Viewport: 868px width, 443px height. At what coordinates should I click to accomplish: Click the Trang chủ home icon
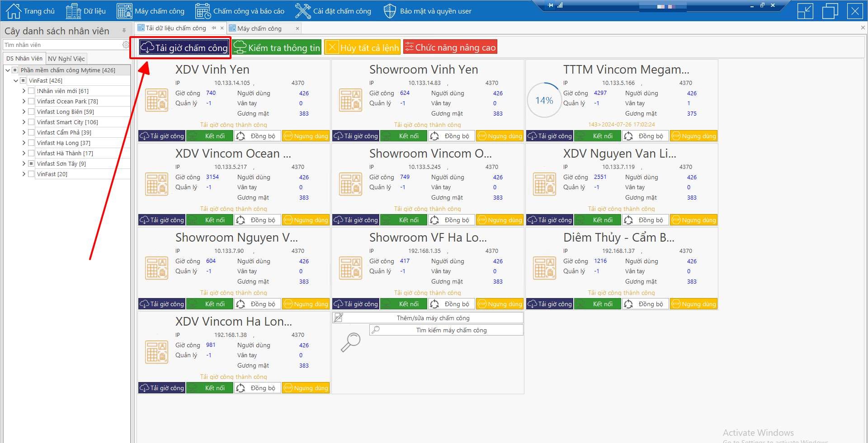point(13,11)
